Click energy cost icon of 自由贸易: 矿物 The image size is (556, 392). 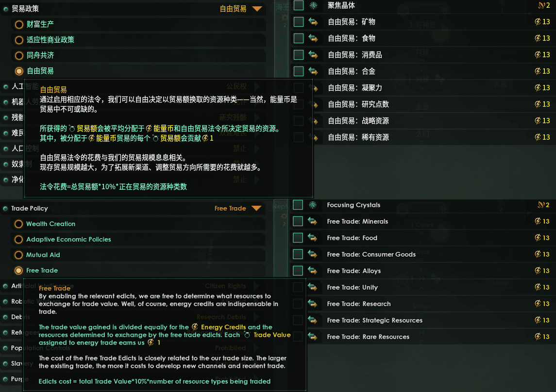(x=538, y=22)
